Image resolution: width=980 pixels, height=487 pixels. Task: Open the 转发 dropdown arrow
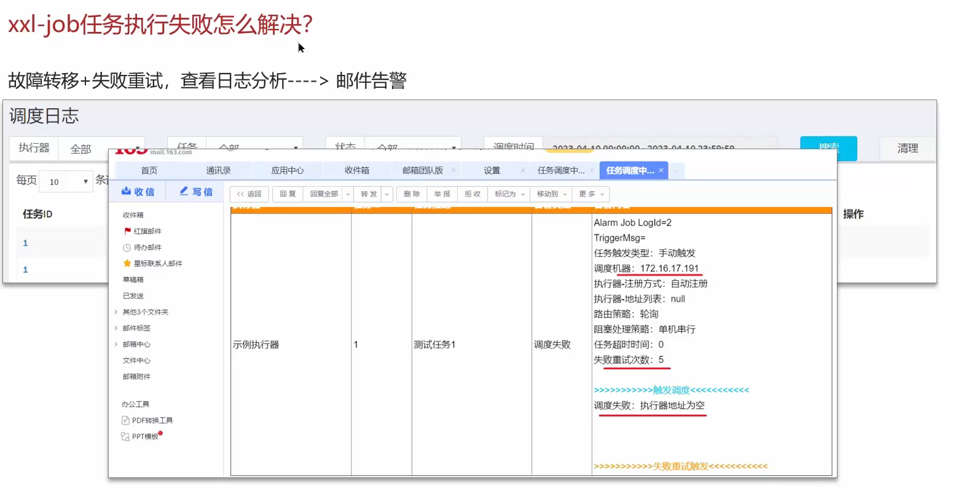[387, 194]
